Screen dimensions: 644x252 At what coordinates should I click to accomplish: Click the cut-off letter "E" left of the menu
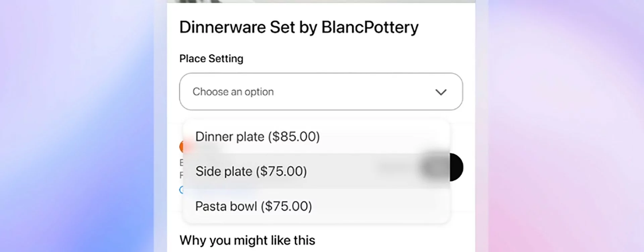(x=181, y=163)
